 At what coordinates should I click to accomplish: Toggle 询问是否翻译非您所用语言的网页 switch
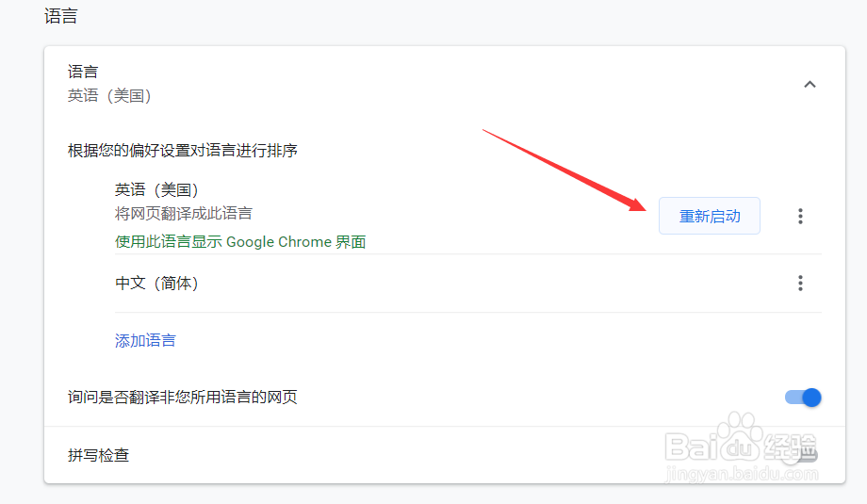pos(803,398)
